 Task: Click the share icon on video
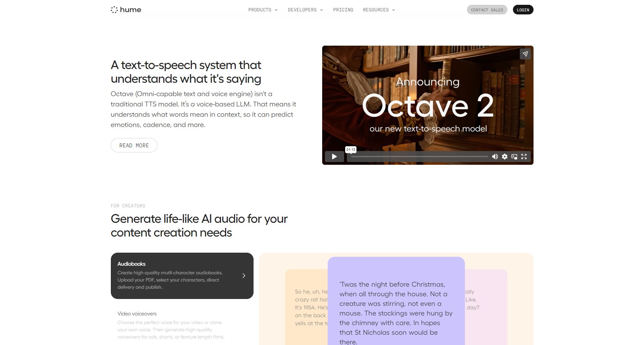[525, 54]
